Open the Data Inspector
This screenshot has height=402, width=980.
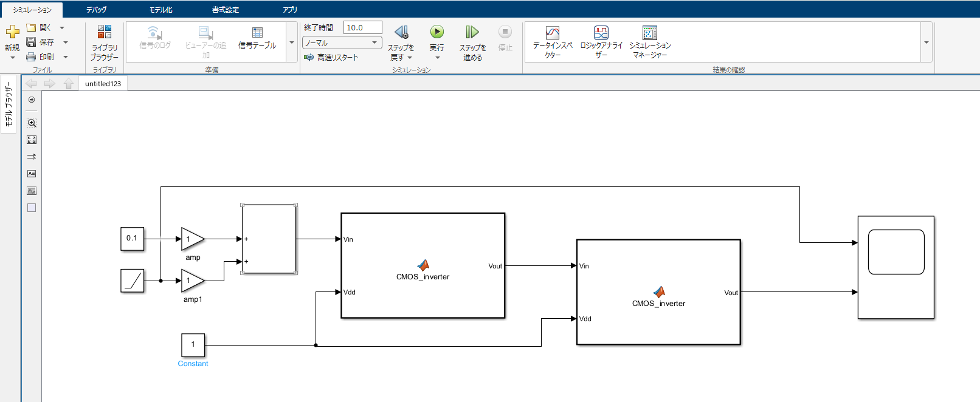[x=553, y=41]
